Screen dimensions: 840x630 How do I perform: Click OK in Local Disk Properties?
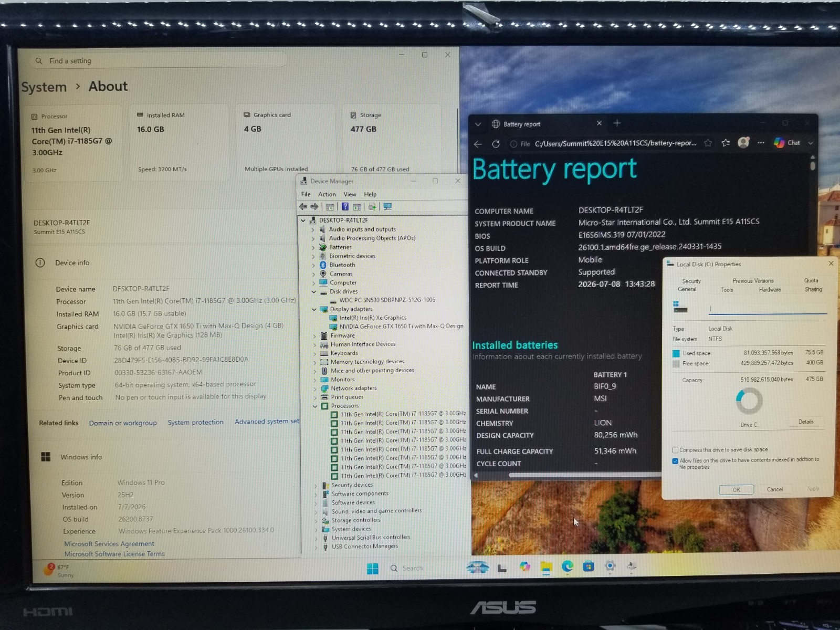coord(736,490)
